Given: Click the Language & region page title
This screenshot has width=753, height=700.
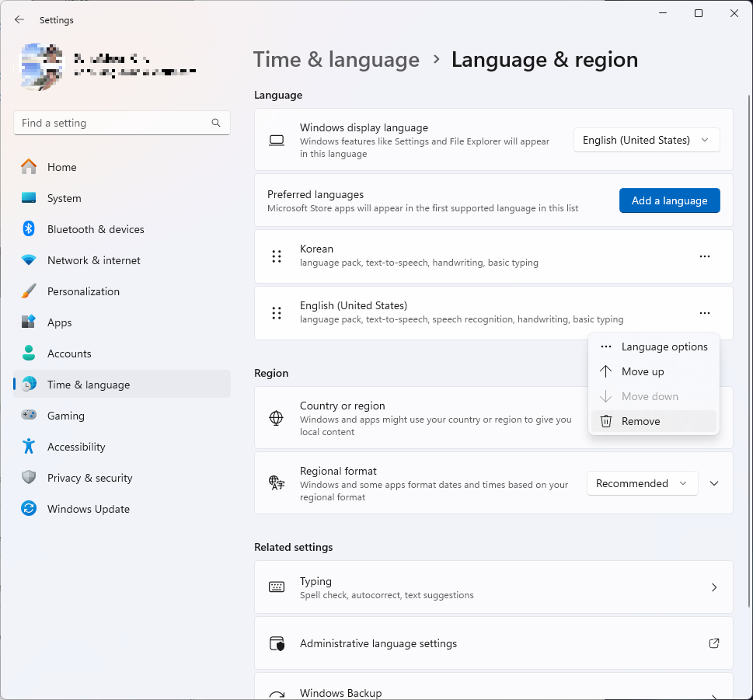Looking at the screenshot, I should [x=545, y=60].
